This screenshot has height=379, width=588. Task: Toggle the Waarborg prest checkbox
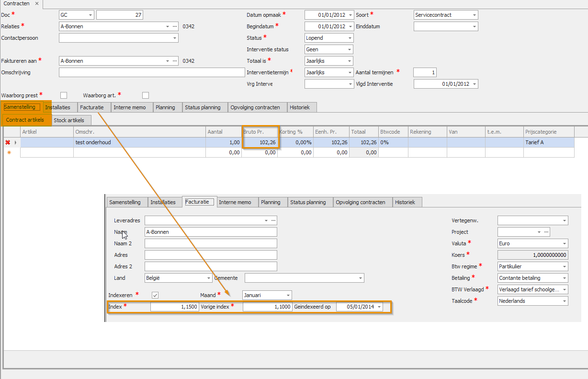point(64,95)
